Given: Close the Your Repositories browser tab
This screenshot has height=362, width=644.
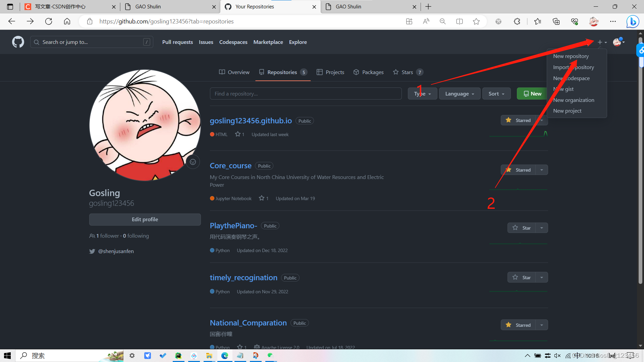Looking at the screenshot, I should (314, 7).
